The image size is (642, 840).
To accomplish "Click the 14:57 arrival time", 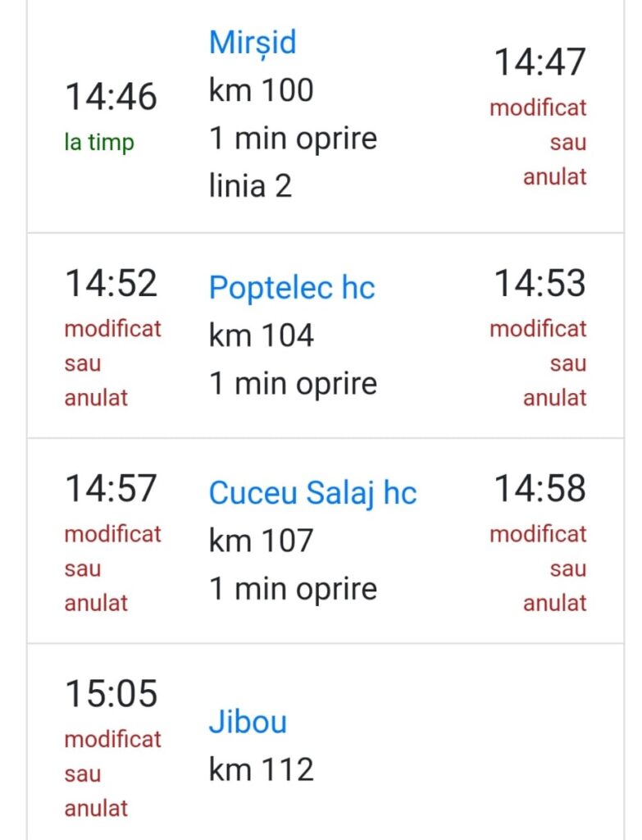I will [x=111, y=489].
